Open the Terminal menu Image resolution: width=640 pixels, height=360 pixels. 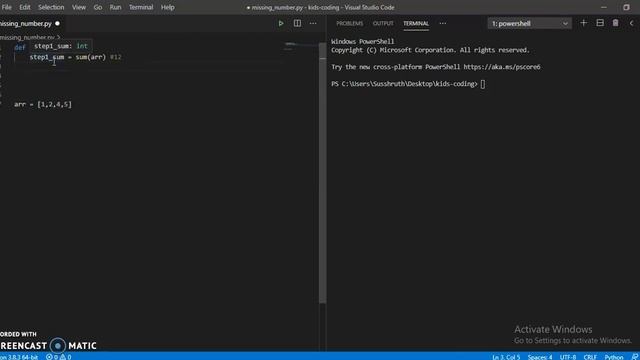(141, 7)
